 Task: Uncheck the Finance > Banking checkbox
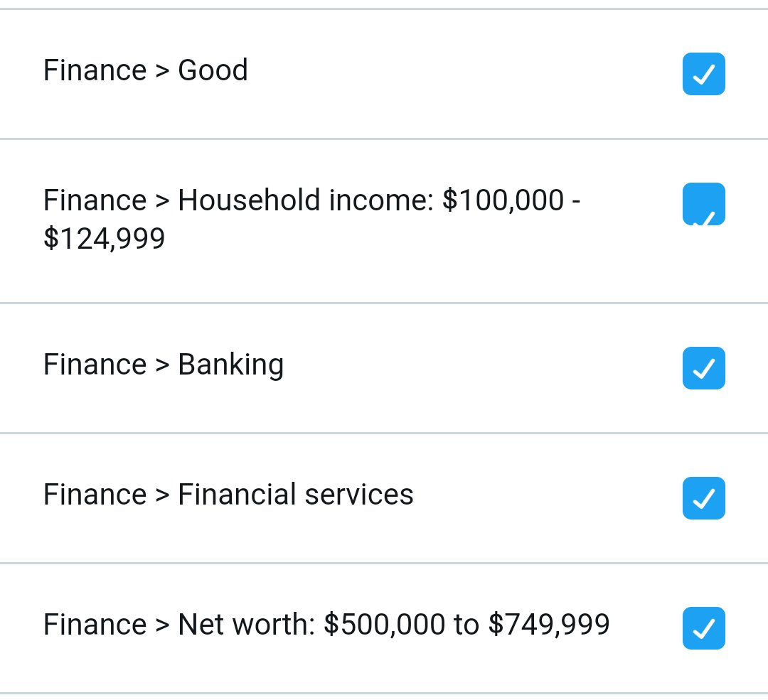click(704, 368)
